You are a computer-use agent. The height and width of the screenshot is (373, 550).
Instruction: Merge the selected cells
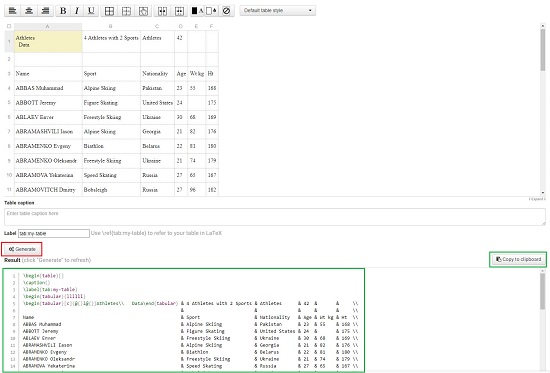pos(162,11)
